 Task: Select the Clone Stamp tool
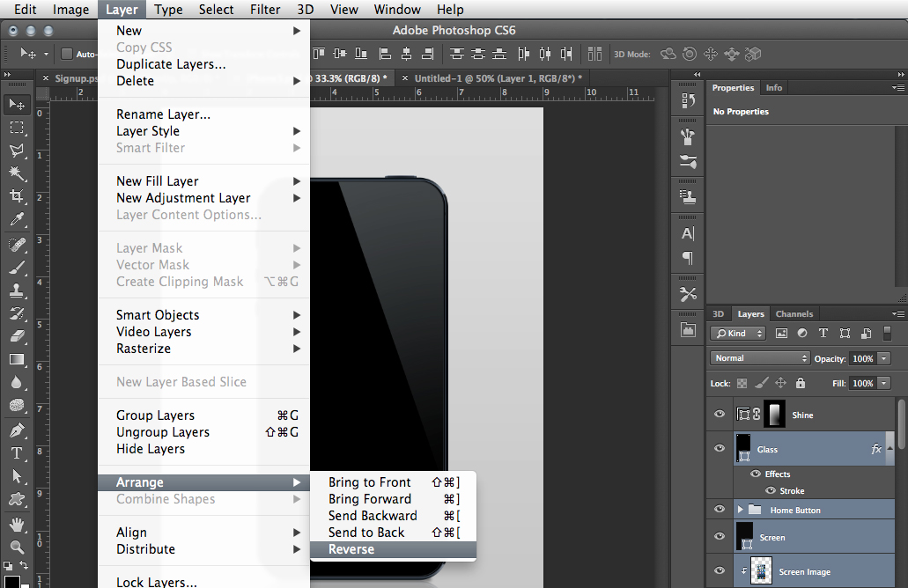point(17,290)
